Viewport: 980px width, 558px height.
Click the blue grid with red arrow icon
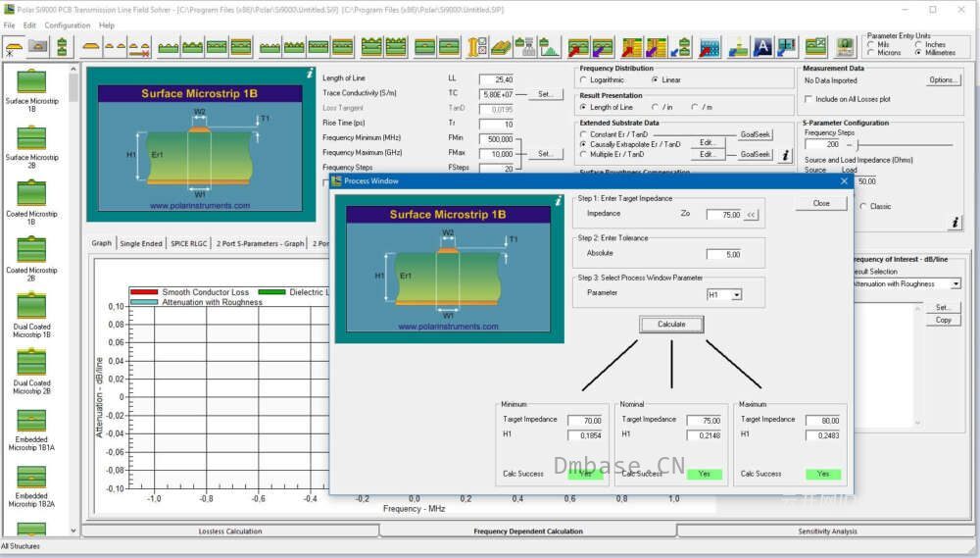[x=710, y=47]
